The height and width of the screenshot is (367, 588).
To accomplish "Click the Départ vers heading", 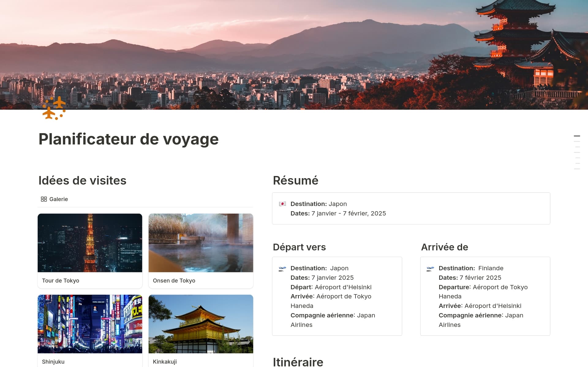I will tap(299, 247).
